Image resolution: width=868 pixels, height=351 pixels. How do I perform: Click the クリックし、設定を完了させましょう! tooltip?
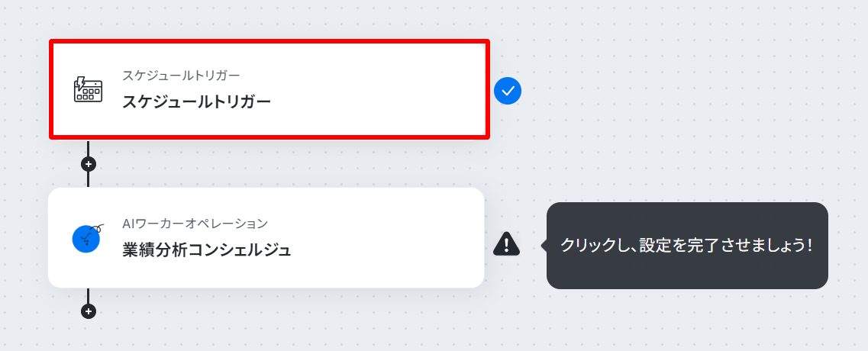[x=687, y=245]
